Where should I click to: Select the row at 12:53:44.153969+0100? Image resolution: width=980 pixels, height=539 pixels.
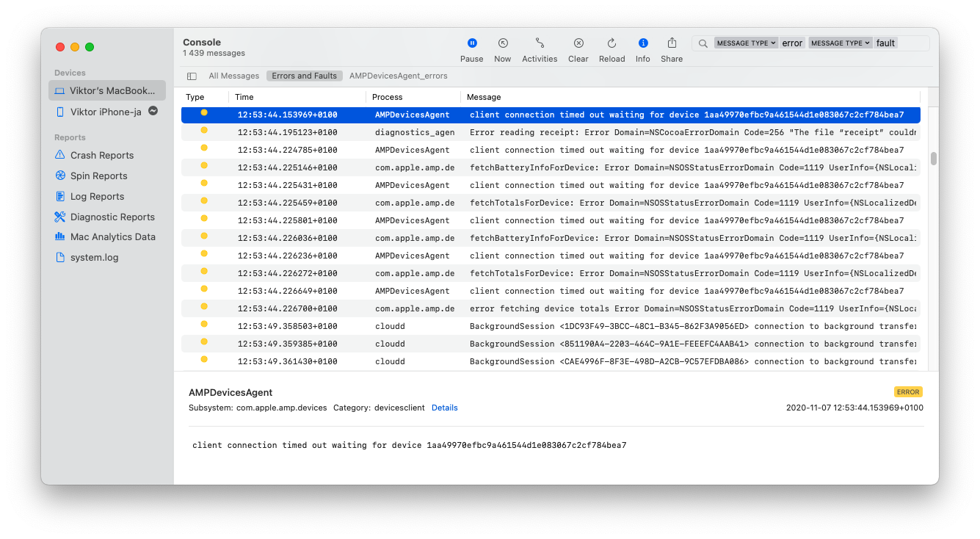551,115
